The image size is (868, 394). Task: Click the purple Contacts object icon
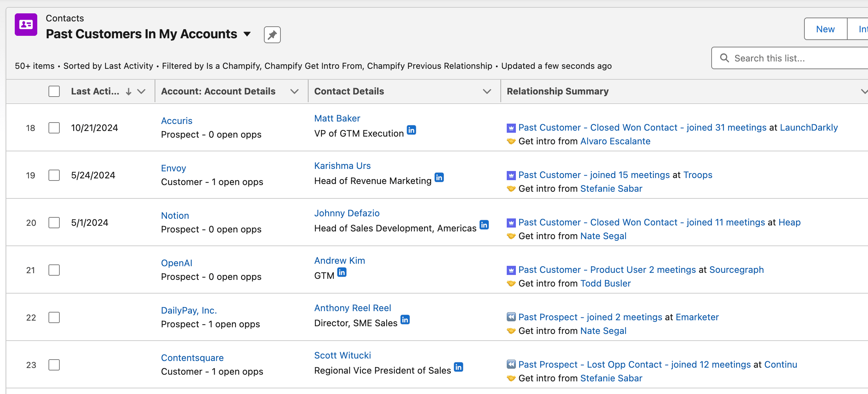click(x=26, y=25)
